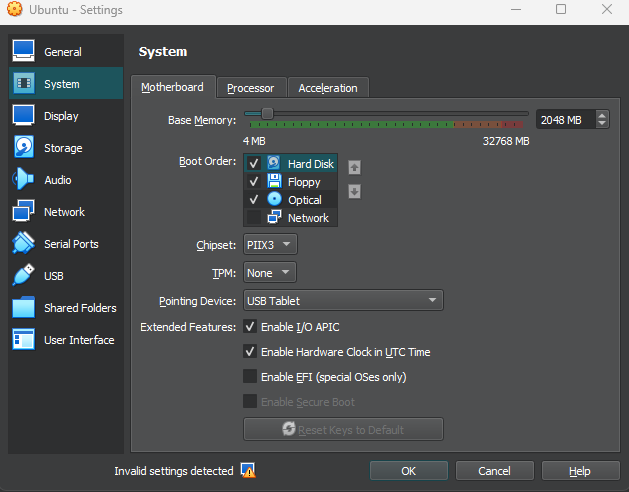Viewport: 629px width, 492px height.
Task: Click the Invalid settings warning icon
Action: pyautogui.click(x=248, y=471)
